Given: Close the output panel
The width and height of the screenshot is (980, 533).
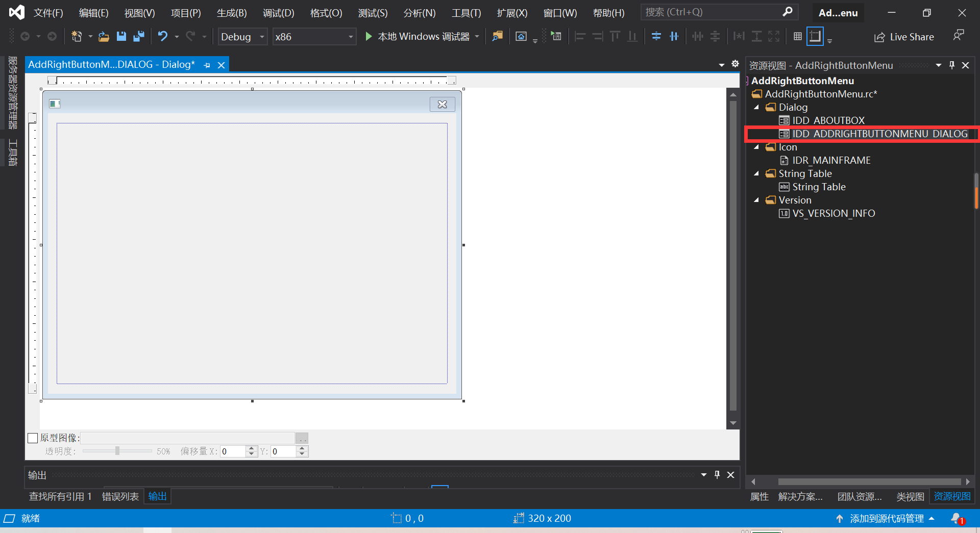Looking at the screenshot, I should point(731,475).
